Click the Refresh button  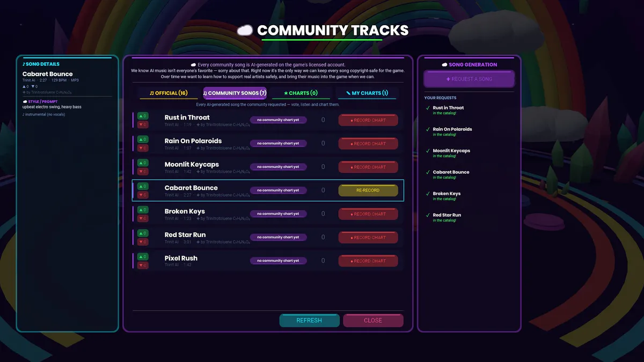point(309,321)
